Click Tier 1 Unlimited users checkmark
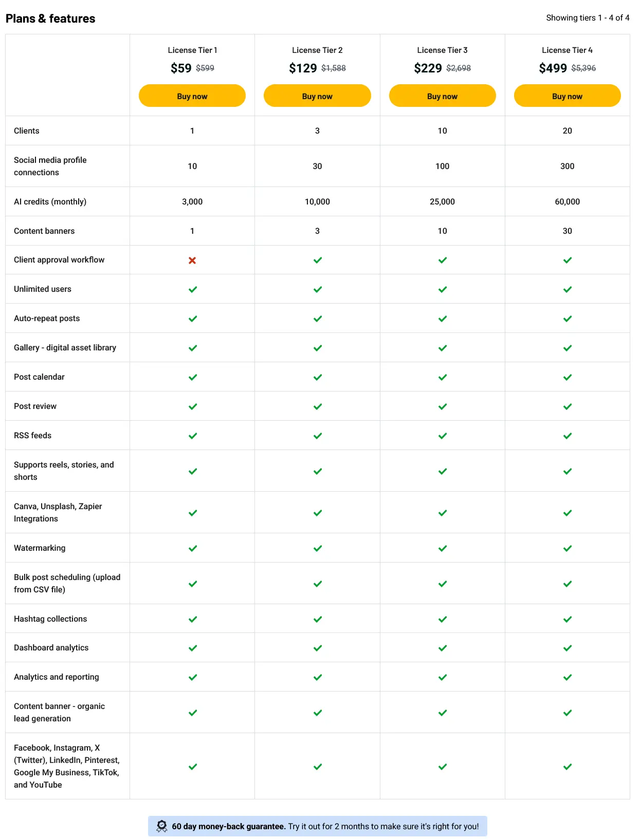This screenshot has height=840, width=640. pyautogui.click(x=193, y=290)
